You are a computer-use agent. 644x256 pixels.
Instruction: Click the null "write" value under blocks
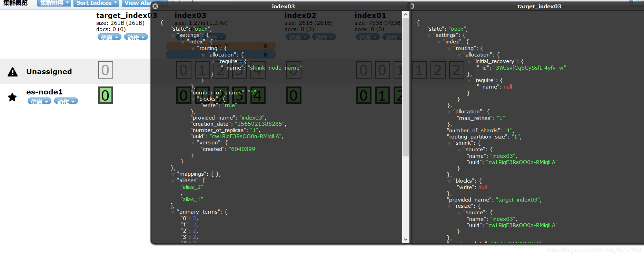tap(483, 187)
